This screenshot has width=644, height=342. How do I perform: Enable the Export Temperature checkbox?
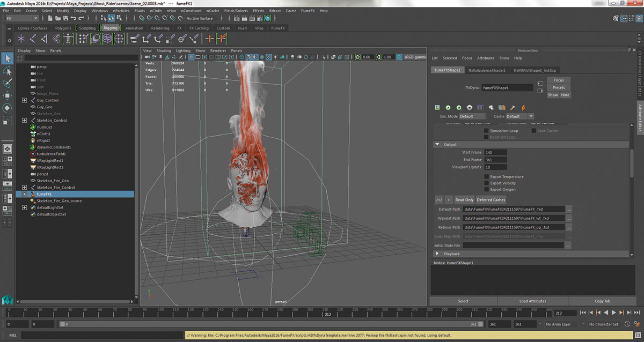[486, 176]
